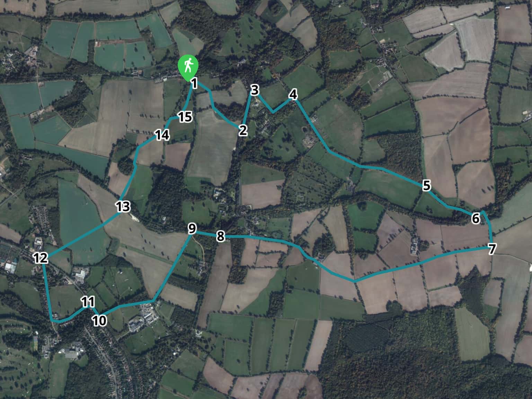Select waypoint number 1 on route
This screenshot has width=532, height=399.
194,83
